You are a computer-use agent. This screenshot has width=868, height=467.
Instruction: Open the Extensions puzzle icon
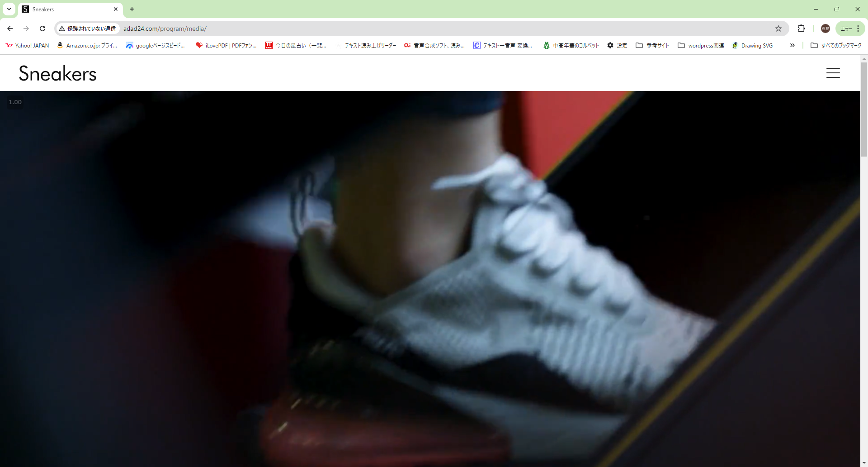tap(801, 29)
